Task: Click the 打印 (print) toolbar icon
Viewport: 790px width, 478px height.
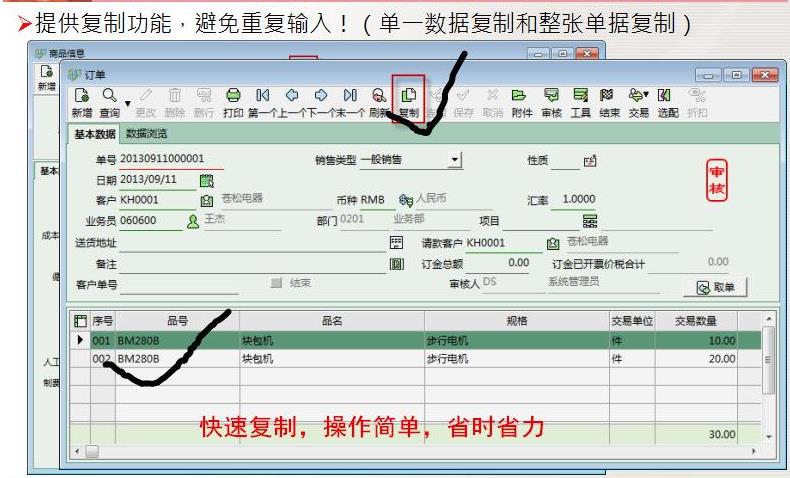Action: coord(232,98)
